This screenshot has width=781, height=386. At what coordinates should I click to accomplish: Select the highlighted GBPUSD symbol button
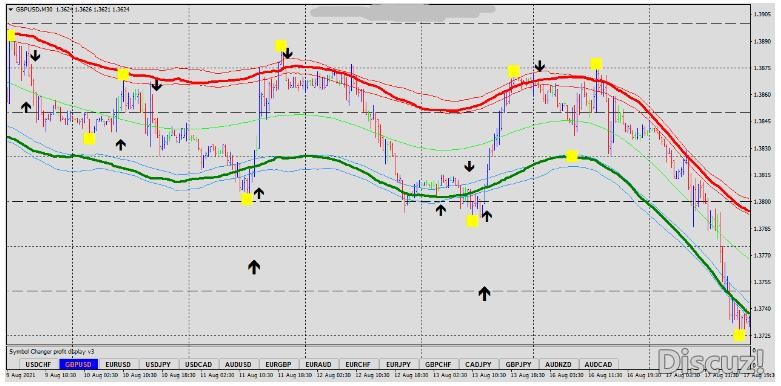tap(79, 364)
